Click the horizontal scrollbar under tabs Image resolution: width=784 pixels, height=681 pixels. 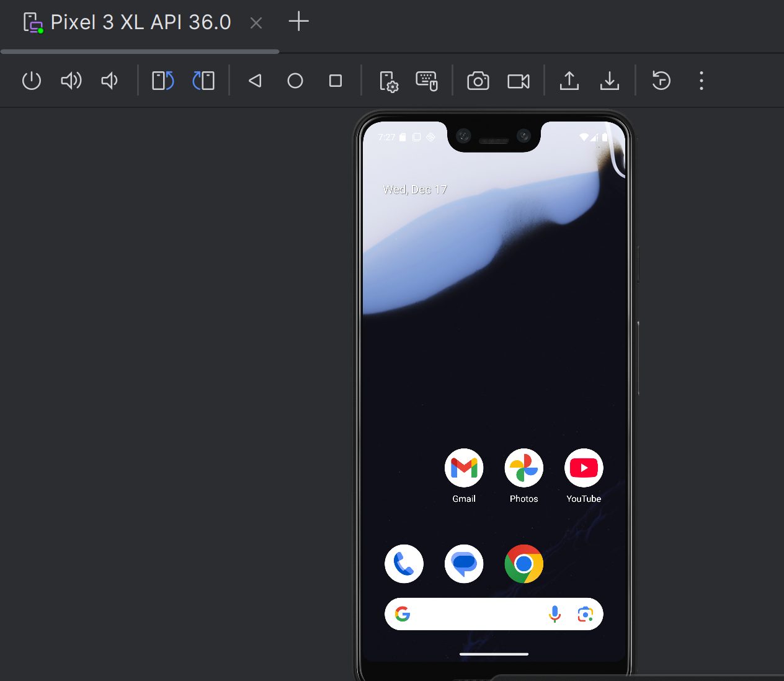point(140,51)
